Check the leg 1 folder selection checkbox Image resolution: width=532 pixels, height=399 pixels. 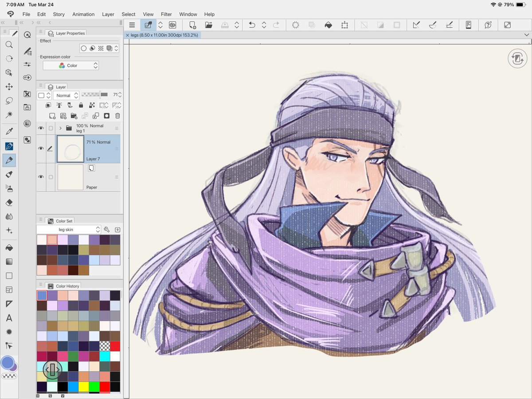[51, 128]
